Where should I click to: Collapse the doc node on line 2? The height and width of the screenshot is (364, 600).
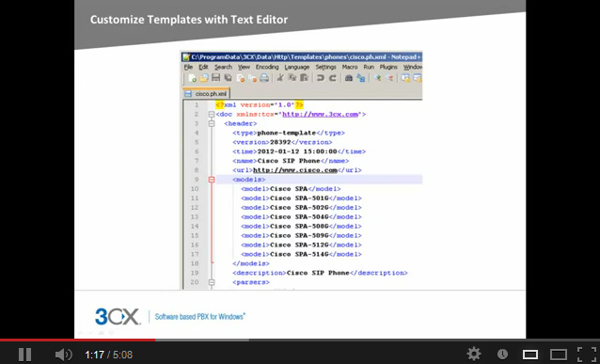point(212,115)
